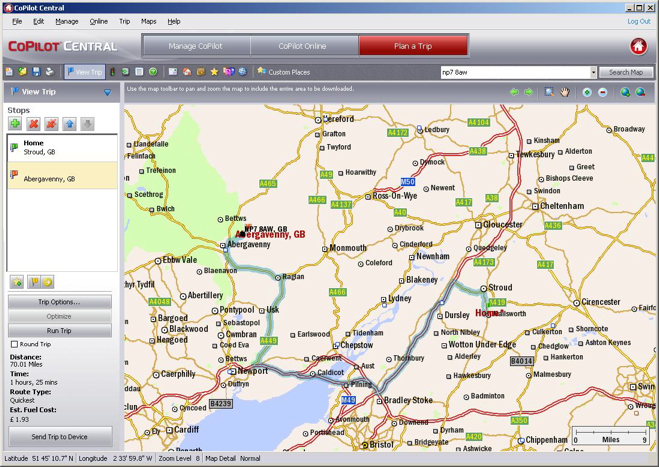Open the Trip menu
Image resolution: width=659 pixels, height=467 pixels.
[124, 21]
